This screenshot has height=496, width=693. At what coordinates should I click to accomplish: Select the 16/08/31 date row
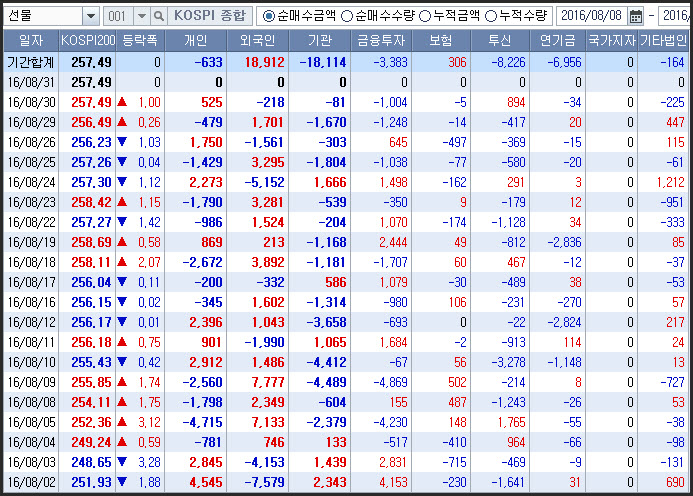[346, 82]
